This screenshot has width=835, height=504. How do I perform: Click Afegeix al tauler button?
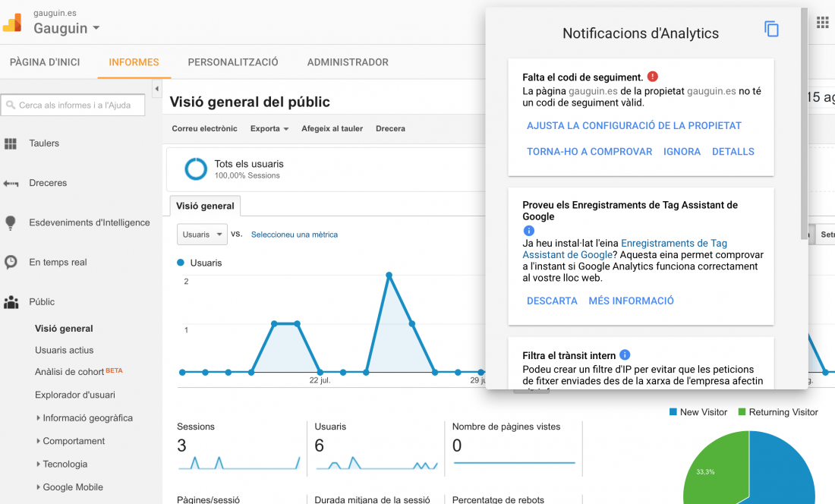(x=332, y=129)
